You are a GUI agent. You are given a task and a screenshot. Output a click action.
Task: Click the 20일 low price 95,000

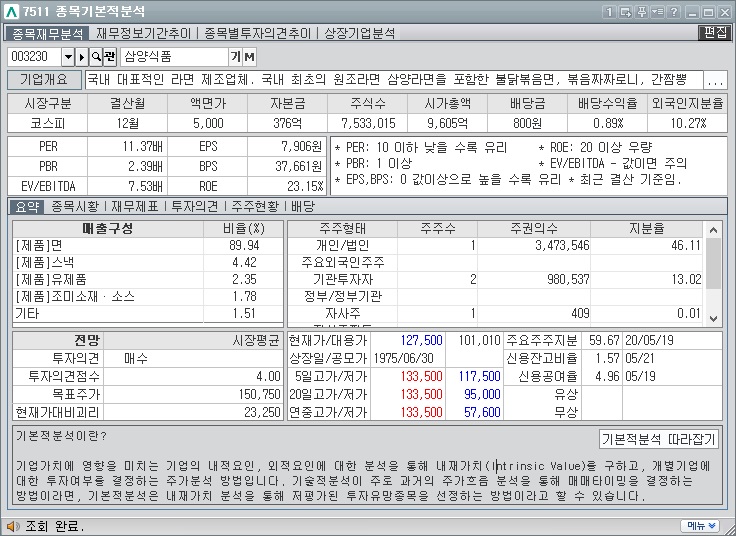point(482,394)
